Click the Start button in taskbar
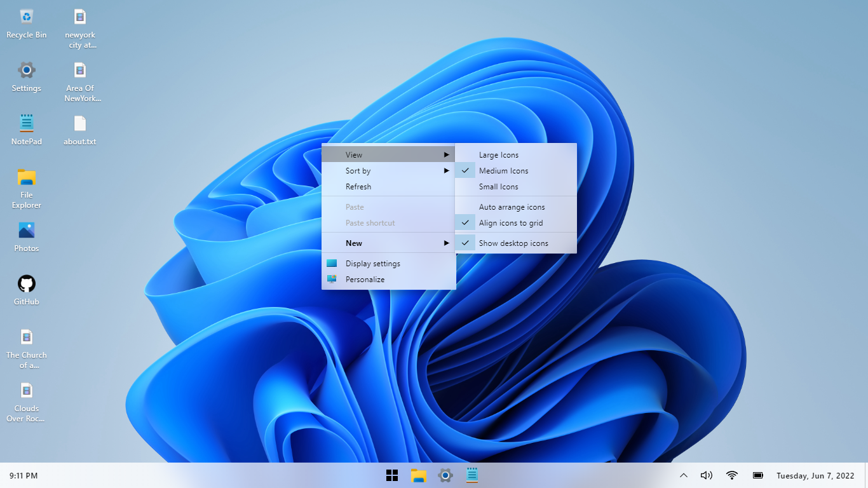Screen dimensions: 868x488 click(392, 475)
